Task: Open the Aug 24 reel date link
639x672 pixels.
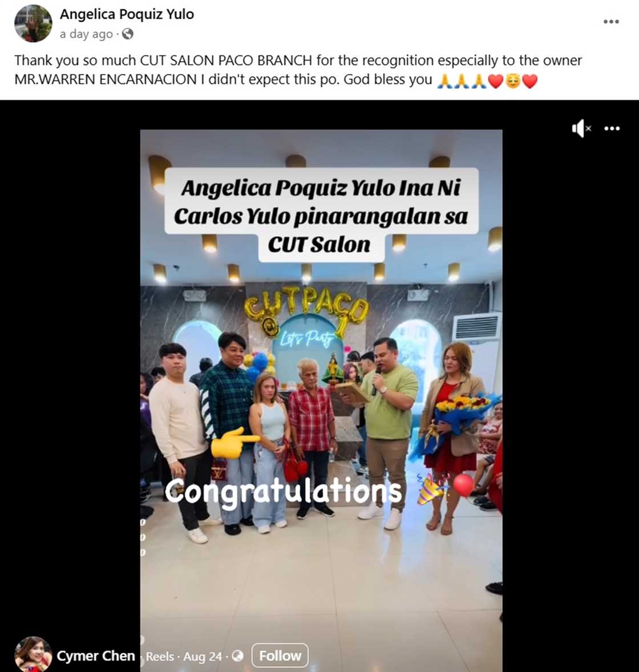Action: pyautogui.click(x=203, y=657)
